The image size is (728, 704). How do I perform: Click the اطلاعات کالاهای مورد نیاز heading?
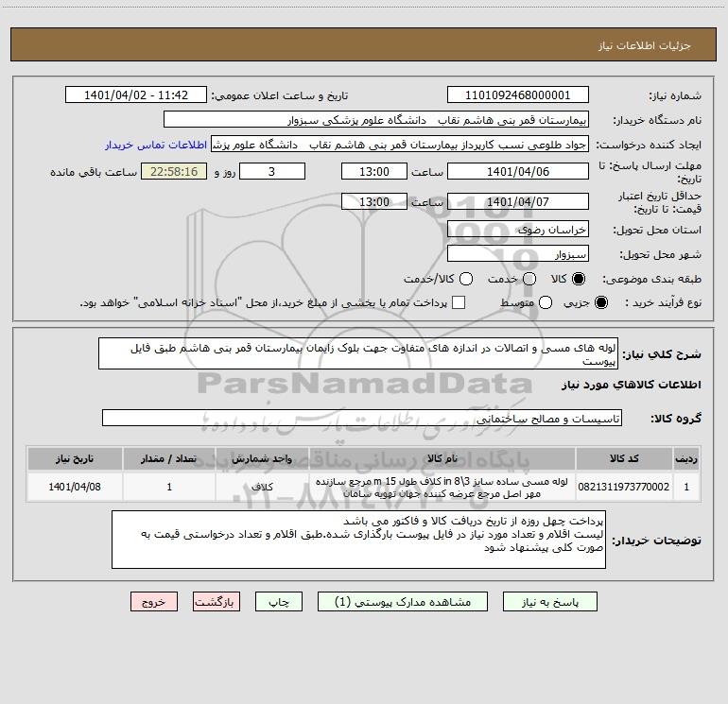tap(632, 385)
